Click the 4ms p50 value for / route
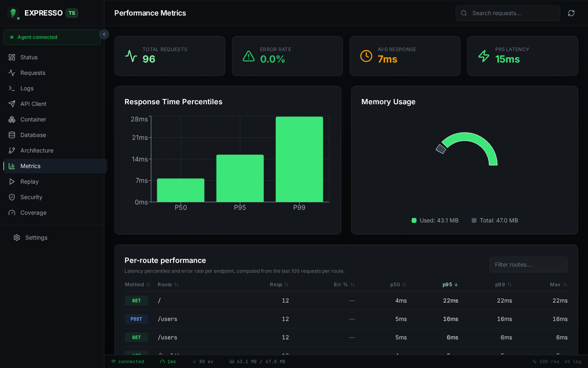The width and height of the screenshot is (588, 368). 401,301
